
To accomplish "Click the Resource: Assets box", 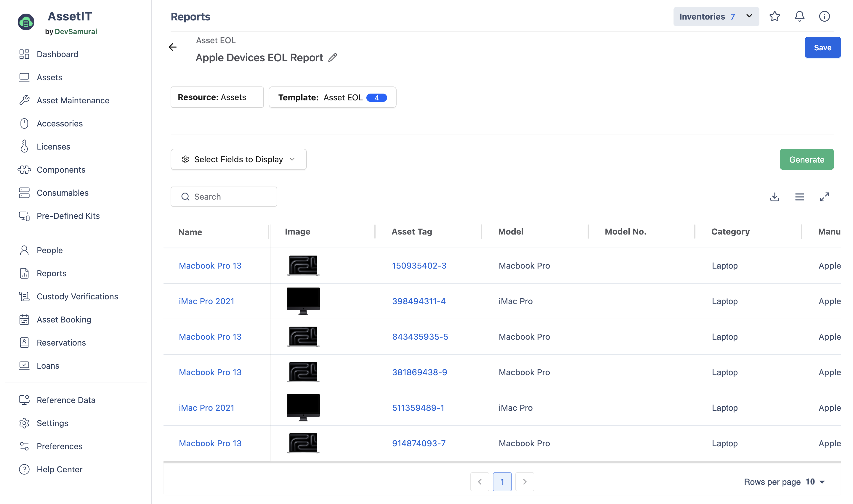I will tap(217, 97).
